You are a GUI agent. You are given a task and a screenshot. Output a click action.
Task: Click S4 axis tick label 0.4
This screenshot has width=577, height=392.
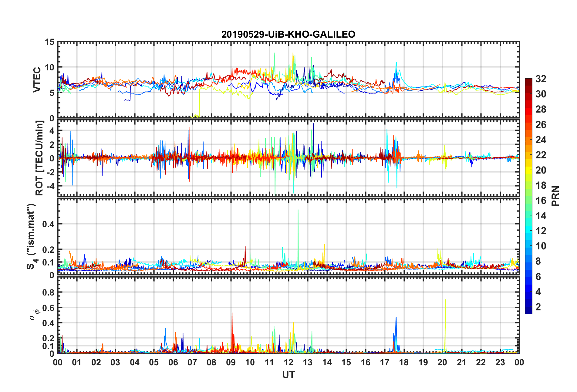tap(49, 224)
